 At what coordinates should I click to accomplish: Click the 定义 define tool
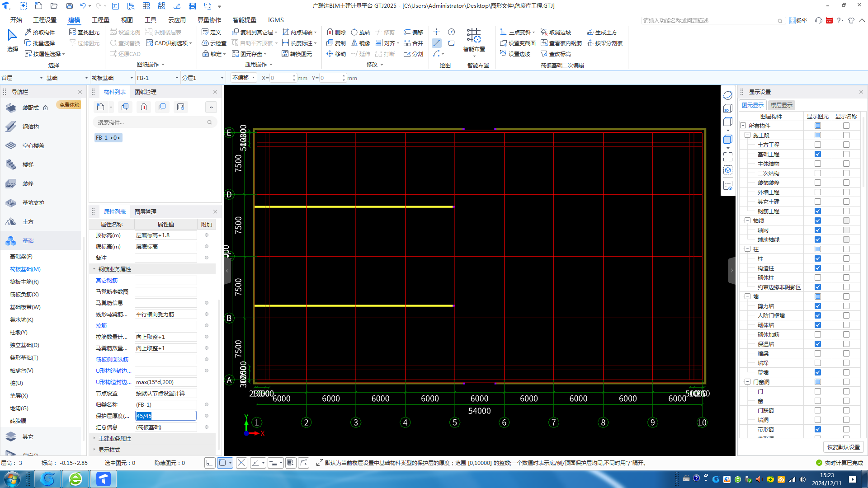click(x=211, y=32)
